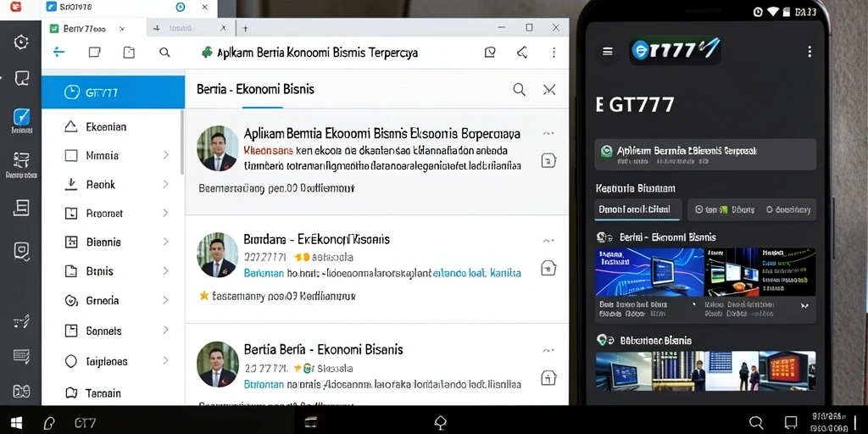The width and height of the screenshot is (868, 434).
Task: Expand the Rreomet sidebar chevron
Action: (165, 213)
